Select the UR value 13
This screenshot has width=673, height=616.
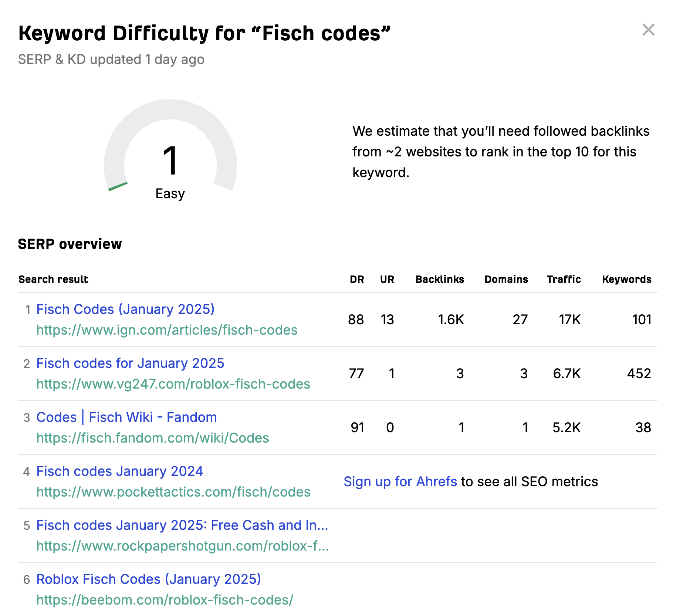(x=387, y=319)
